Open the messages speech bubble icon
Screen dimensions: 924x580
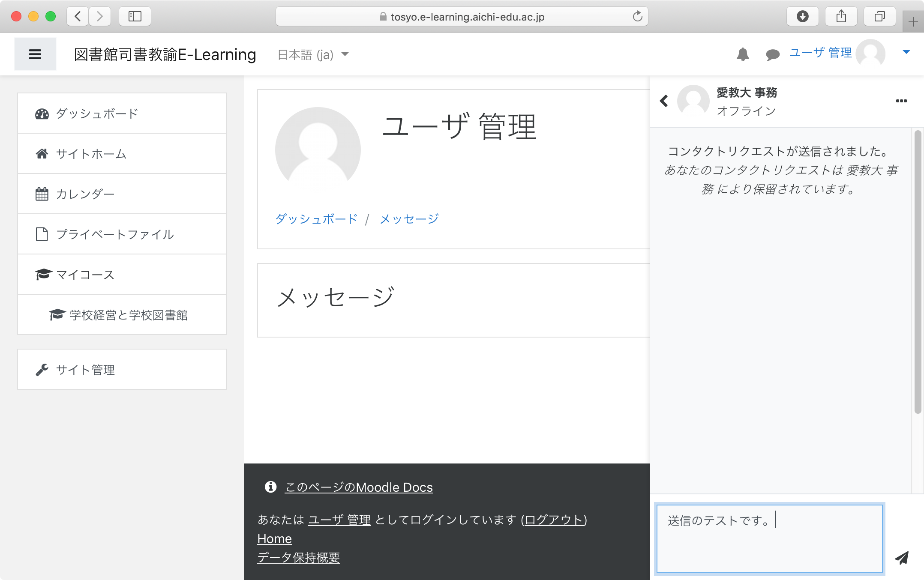[773, 54]
